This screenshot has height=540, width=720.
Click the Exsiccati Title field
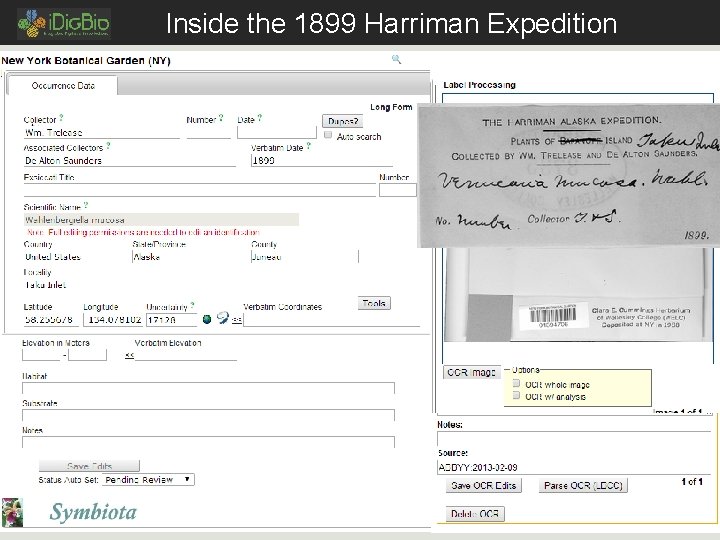(x=199, y=190)
